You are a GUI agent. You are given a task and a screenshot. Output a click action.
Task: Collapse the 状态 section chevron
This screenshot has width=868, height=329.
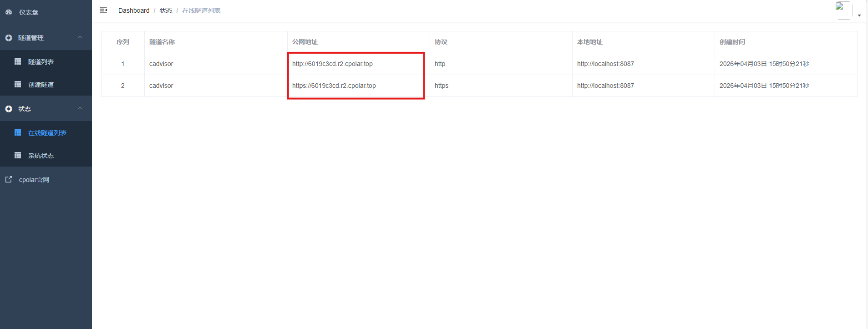80,108
